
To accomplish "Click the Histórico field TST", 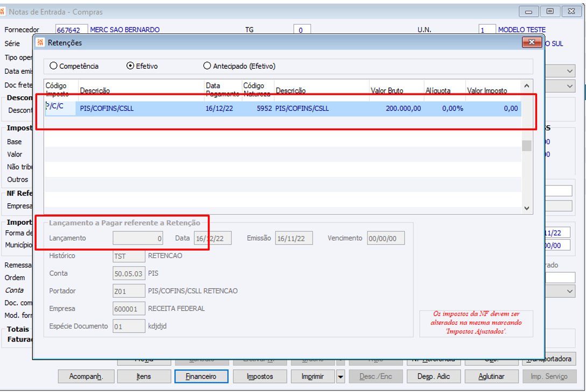I will pyautogui.click(x=129, y=256).
